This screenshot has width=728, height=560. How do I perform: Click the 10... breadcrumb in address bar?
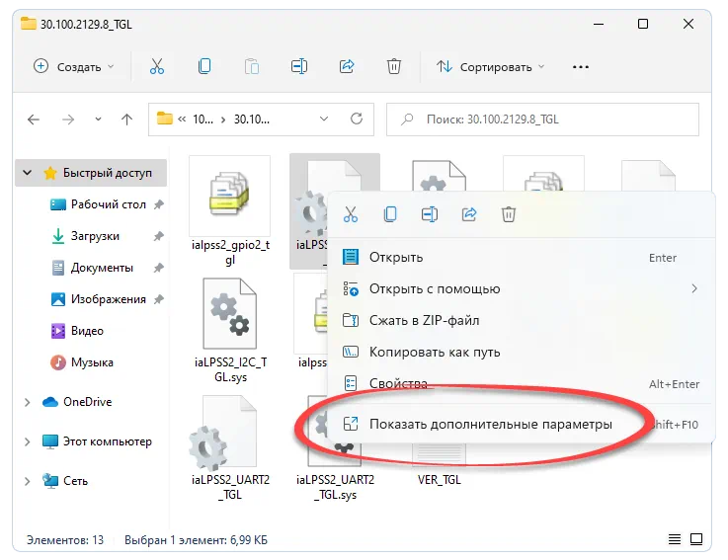[202, 120]
